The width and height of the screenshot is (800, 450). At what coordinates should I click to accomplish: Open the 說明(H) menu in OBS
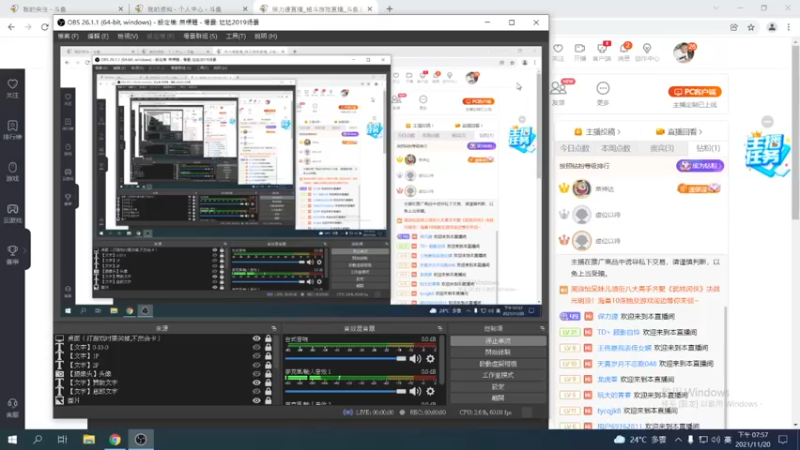(x=265, y=36)
